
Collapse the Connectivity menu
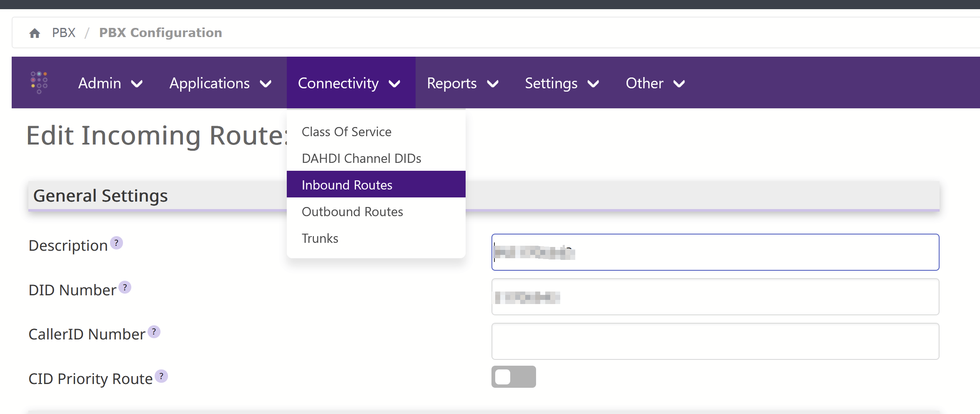[x=351, y=83]
